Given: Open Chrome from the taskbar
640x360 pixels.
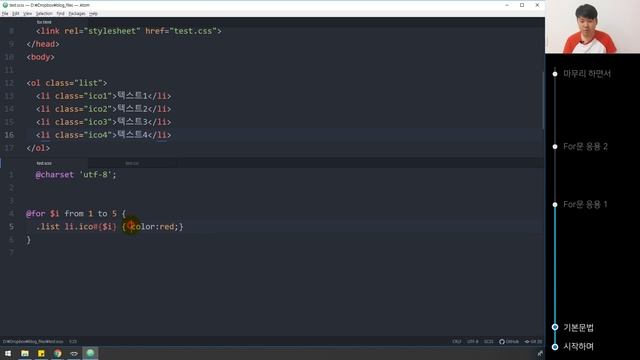Looking at the screenshot, I should (58, 353).
